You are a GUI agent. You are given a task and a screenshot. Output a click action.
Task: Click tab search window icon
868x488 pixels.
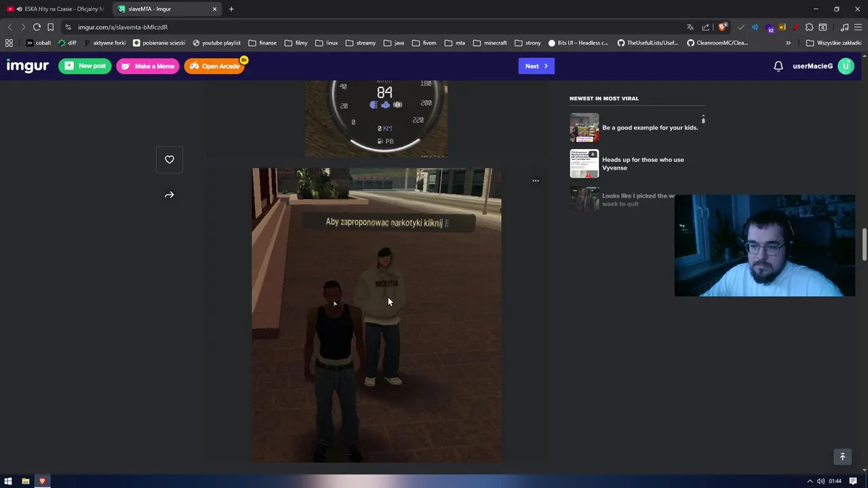pyautogui.click(x=823, y=27)
